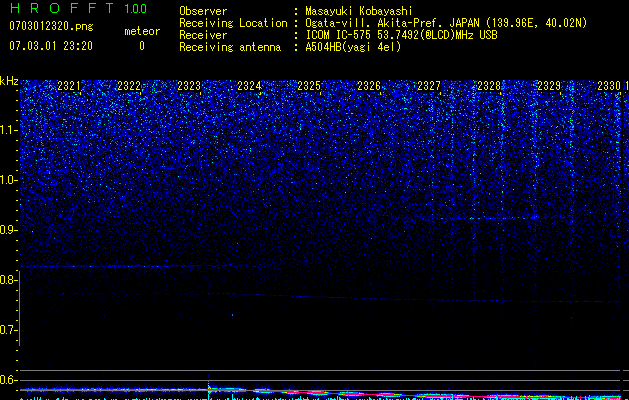This screenshot has height=400, width=629.
Task: Click antenna text A504HB(yagi 4el)
Action: coord(353,47)
